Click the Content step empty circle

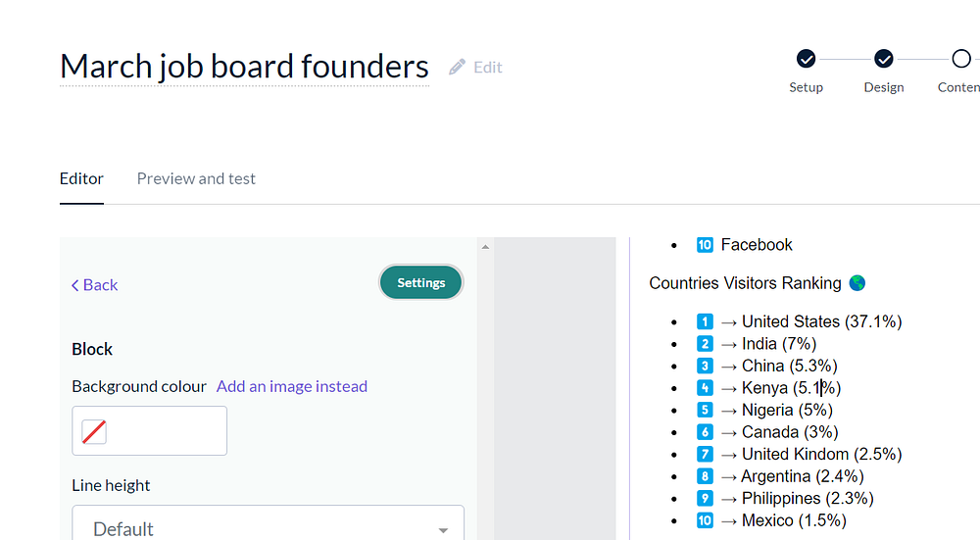[x=961, y=60]
